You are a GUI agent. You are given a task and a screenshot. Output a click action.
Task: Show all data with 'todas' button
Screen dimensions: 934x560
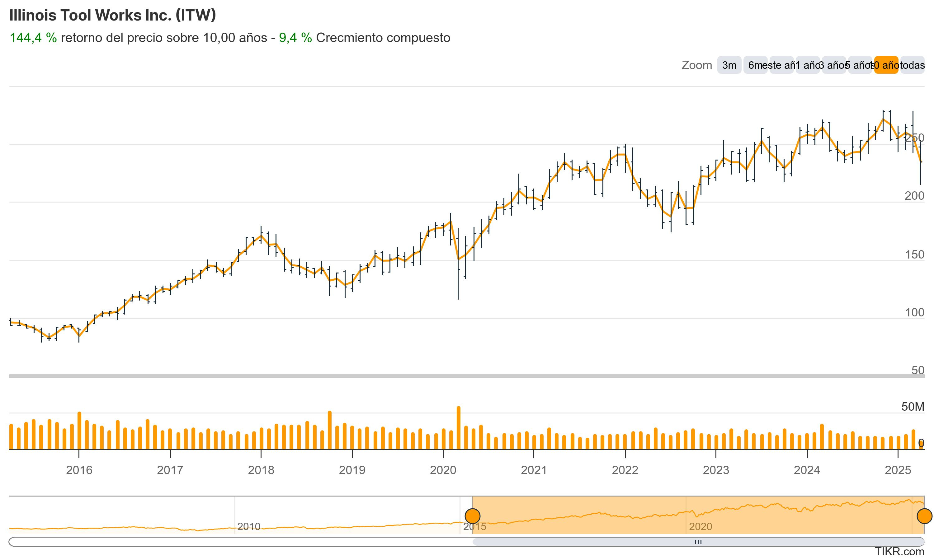(x=912, y=65)
